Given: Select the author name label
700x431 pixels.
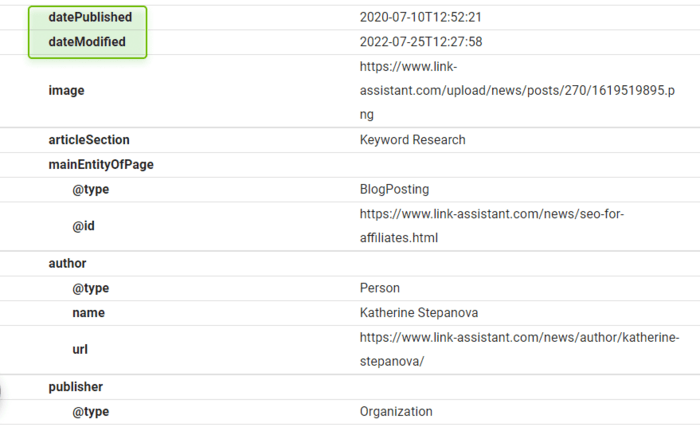Looking at the screenshot, I should 88,313.
